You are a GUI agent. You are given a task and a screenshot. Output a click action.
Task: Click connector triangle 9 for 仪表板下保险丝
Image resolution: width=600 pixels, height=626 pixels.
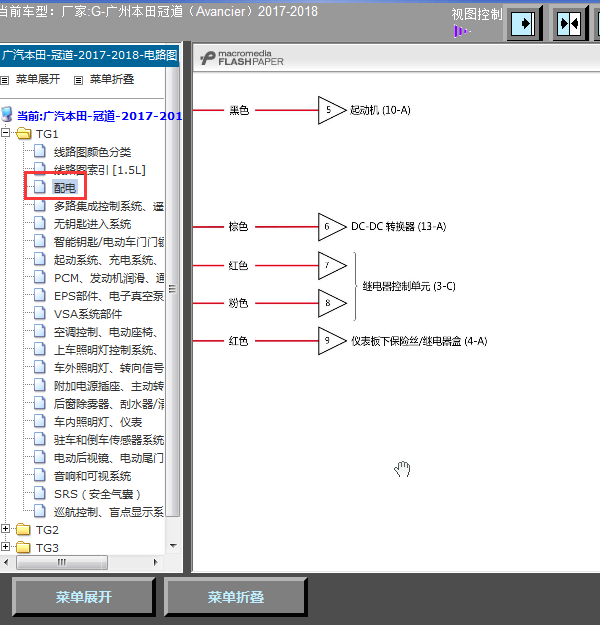[x=332, y=341]
